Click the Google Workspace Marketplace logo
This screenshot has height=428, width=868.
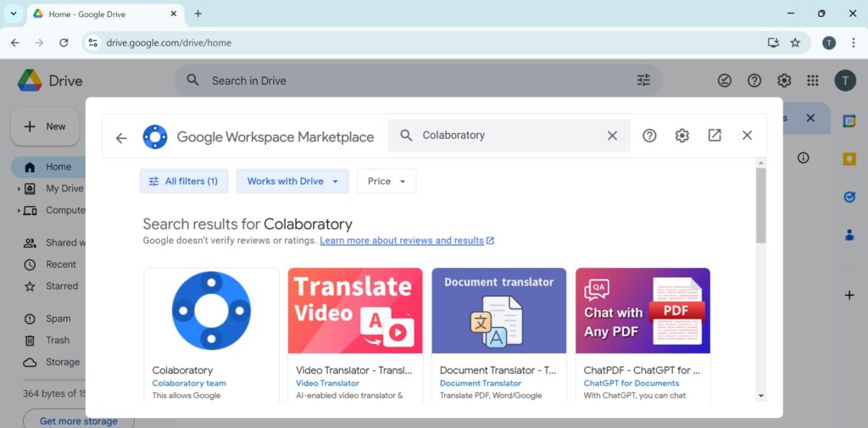(x=155, y=136)
